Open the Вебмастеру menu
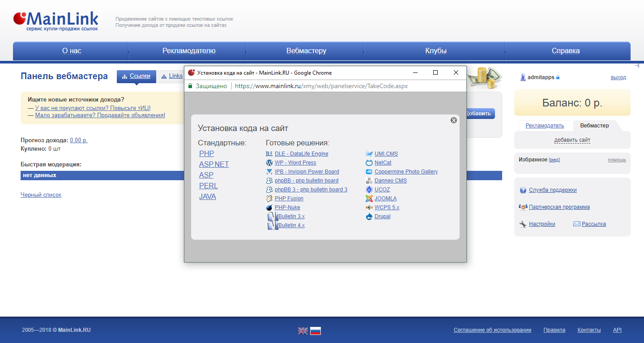This screenshot has width=644, height=343. point(306,51)
